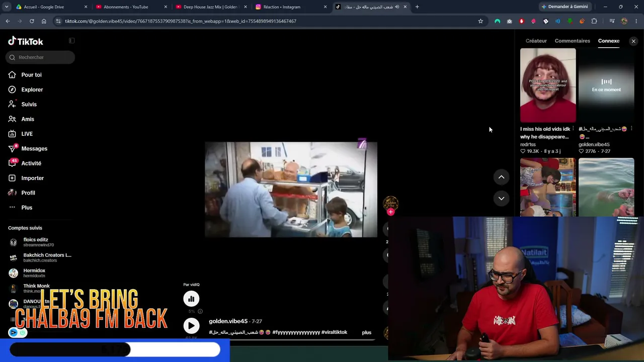Open the Bakchich Creators followed account
The height and width of the screenshot is (362, 644).
pyautogui.click(x=40, y=257)
